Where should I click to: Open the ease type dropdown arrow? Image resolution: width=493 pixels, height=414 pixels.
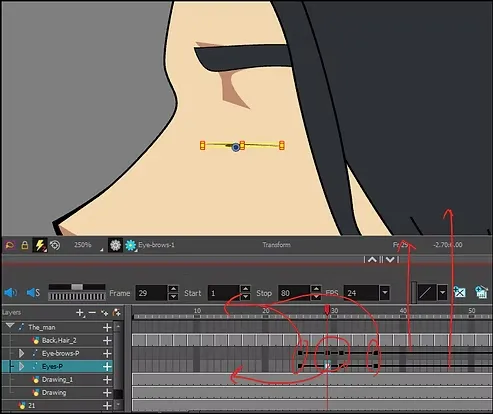click(x=442, y=293)
